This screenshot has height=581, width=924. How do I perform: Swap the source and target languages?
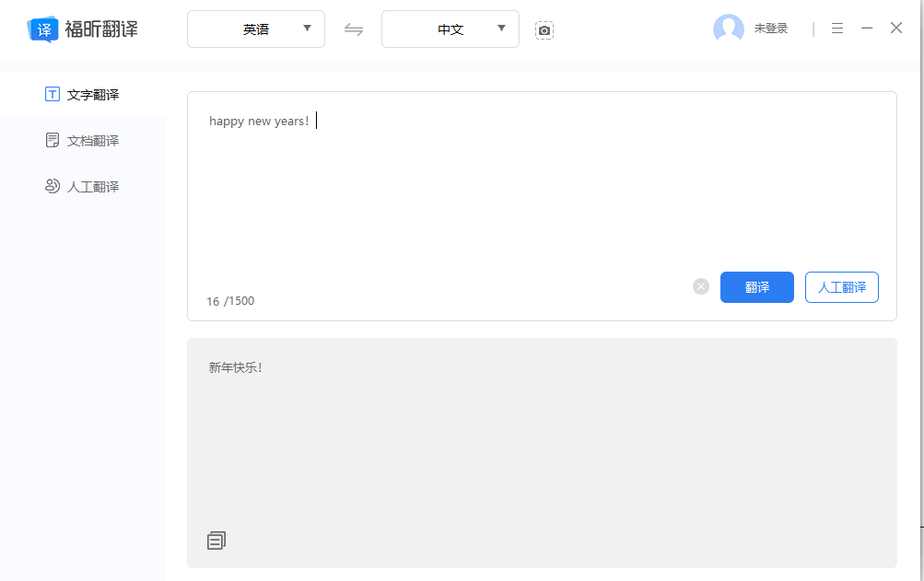(x=354, y=29)
